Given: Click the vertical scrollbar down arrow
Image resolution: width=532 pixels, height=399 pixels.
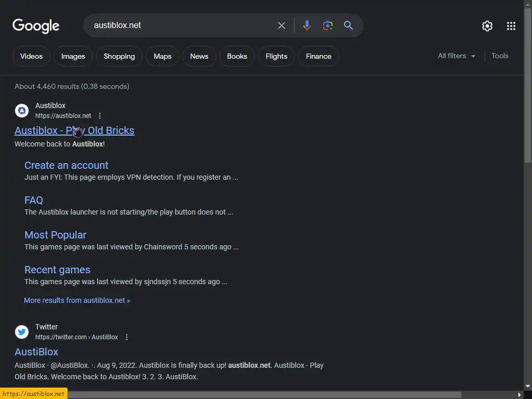Looking at the screenshot, I should (x=528, y=386).
